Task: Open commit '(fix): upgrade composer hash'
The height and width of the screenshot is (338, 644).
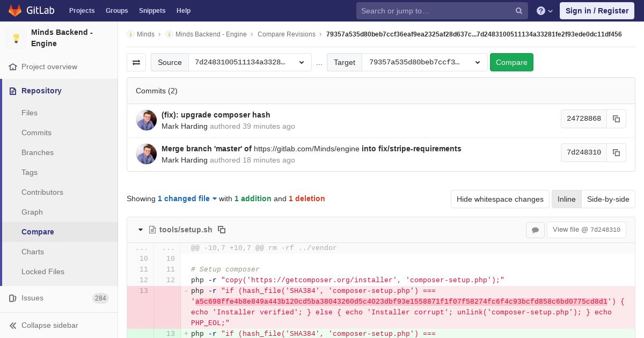Action: point(216,115)
